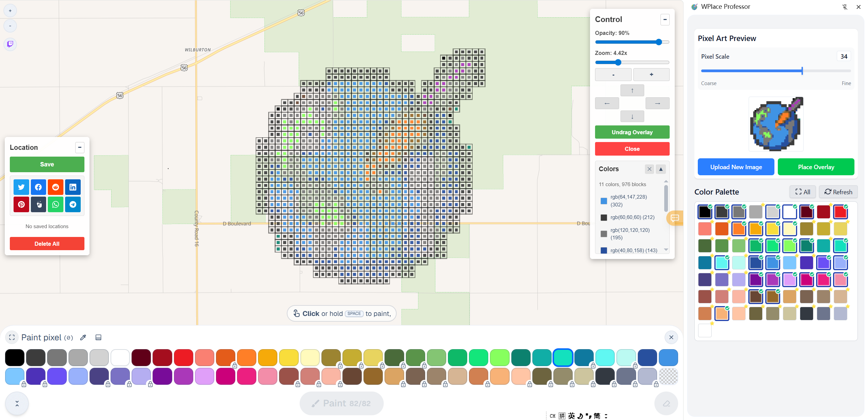Share via Pinterest icon
This screenshot has width=868, height=420.
click(x=21, y=204)
